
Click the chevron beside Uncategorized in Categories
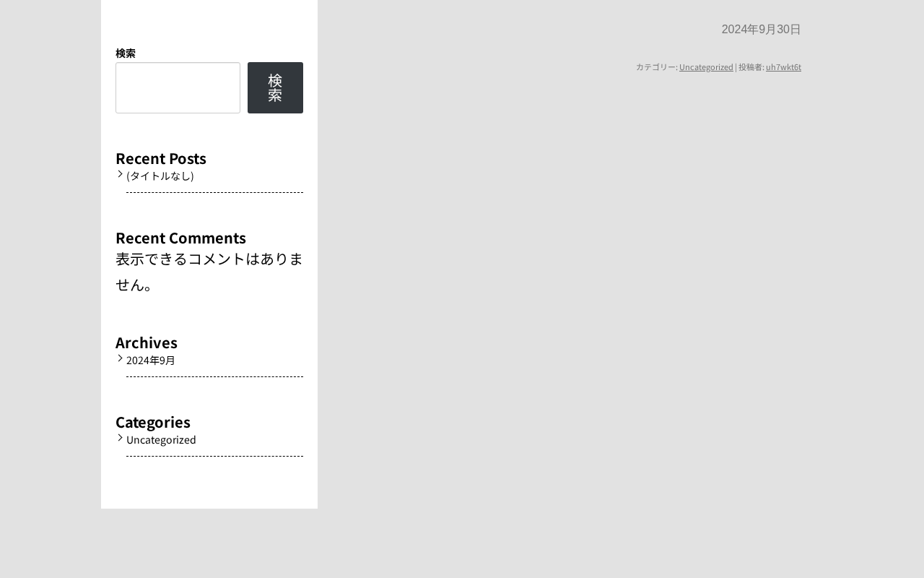(120, 438)
